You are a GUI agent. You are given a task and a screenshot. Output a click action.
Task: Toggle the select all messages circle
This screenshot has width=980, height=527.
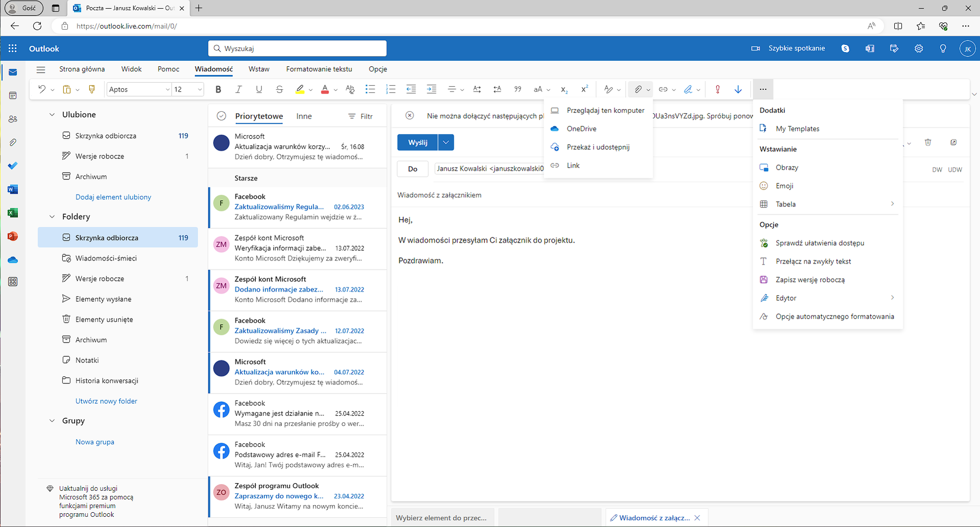(222, 116)
